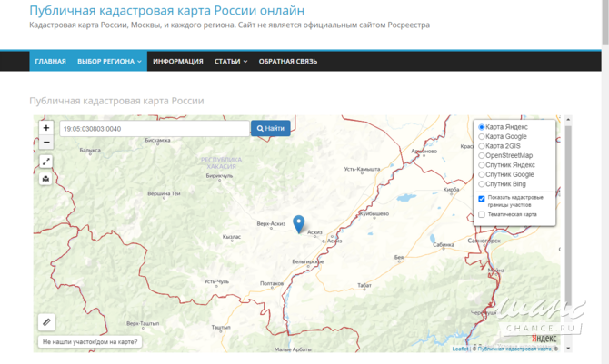Click the Верх-Таштып label on map
Screen dimensions: 609x364
[x=143, y=323]
